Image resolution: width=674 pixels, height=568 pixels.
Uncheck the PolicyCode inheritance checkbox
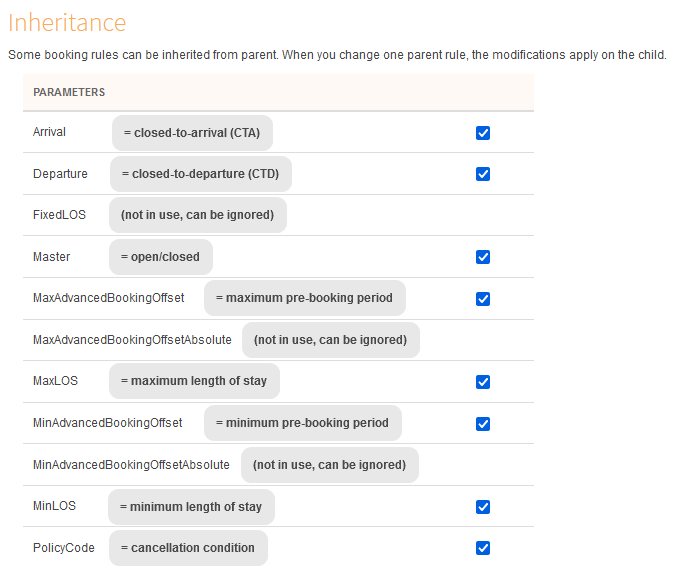(483, 548)
